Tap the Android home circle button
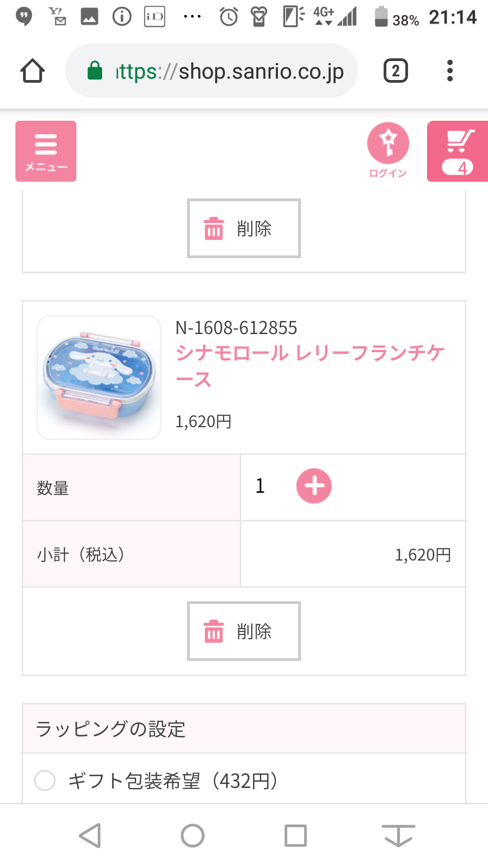The height and width of the screenshot is (868, 488). click(x=192, y=835)
